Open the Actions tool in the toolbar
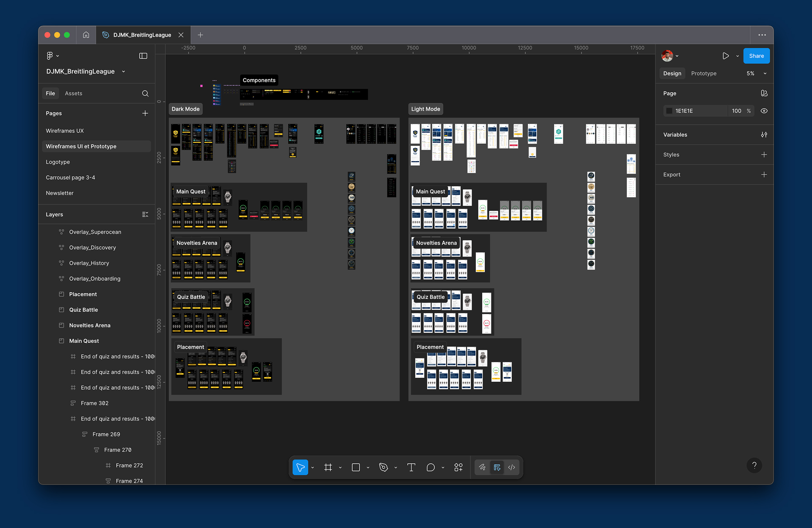The width and height of the screenshot is (812, 528). tap(458, 467)
